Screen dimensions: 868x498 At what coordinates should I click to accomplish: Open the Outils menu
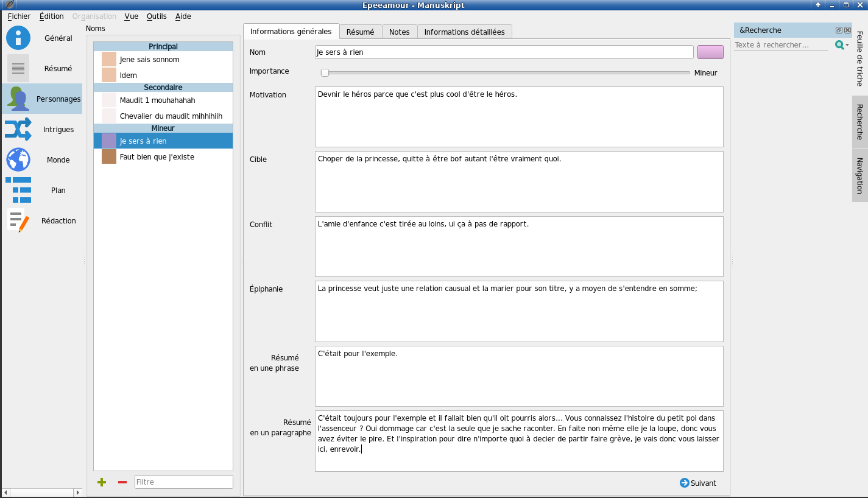(157, 16)
